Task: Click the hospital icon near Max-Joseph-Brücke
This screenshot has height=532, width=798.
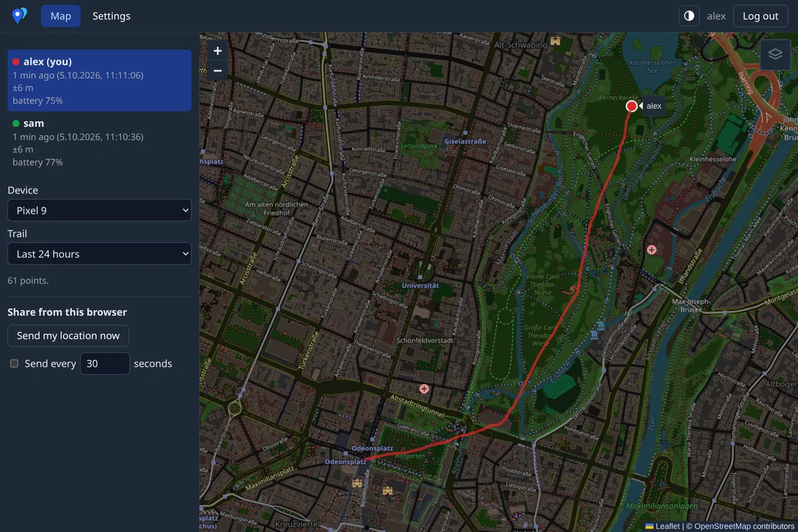Action: point(652,249)
